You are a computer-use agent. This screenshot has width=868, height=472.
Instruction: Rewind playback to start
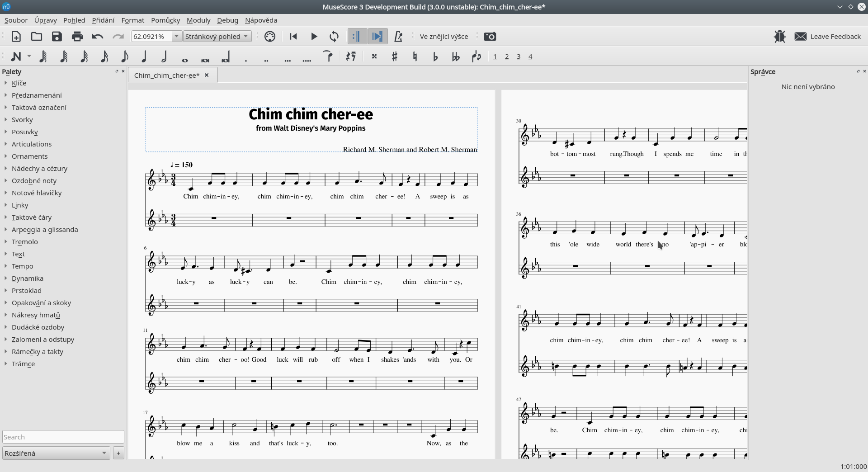[x=293, y=37]
